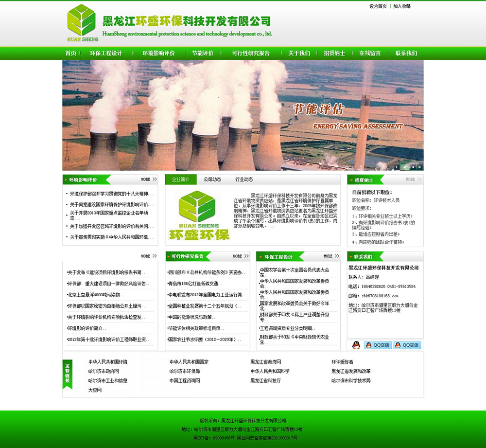Expand MORE in the 环保工程设计 panel
Screen dimensions: 486x448
pyautogui.click(x=331, y=256)
